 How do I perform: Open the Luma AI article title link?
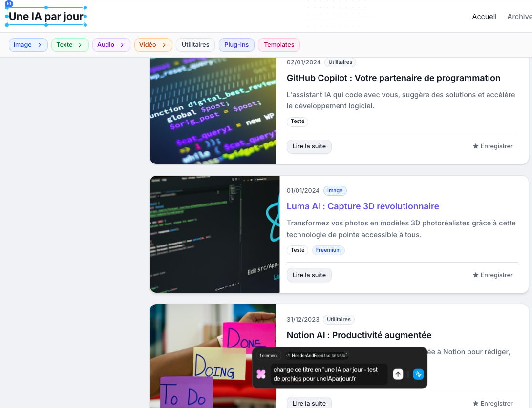tap(362, 206)
